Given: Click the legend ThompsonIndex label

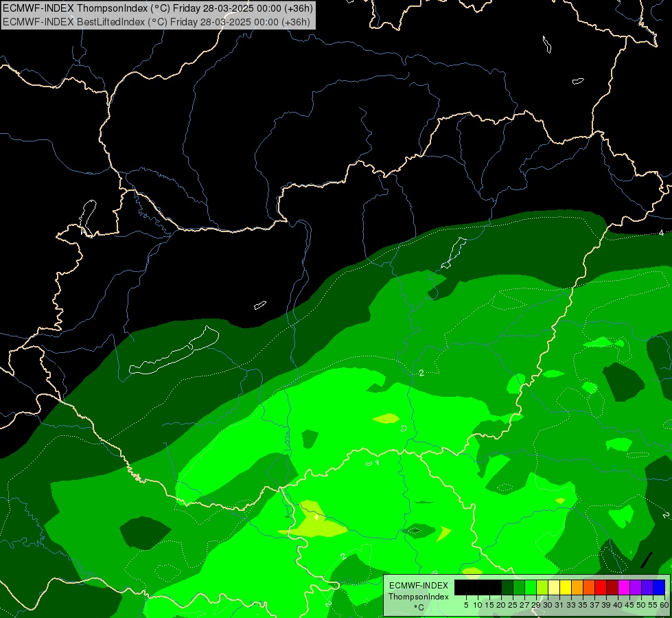Looking at the screenshot, I should click(x=419, y=597).
